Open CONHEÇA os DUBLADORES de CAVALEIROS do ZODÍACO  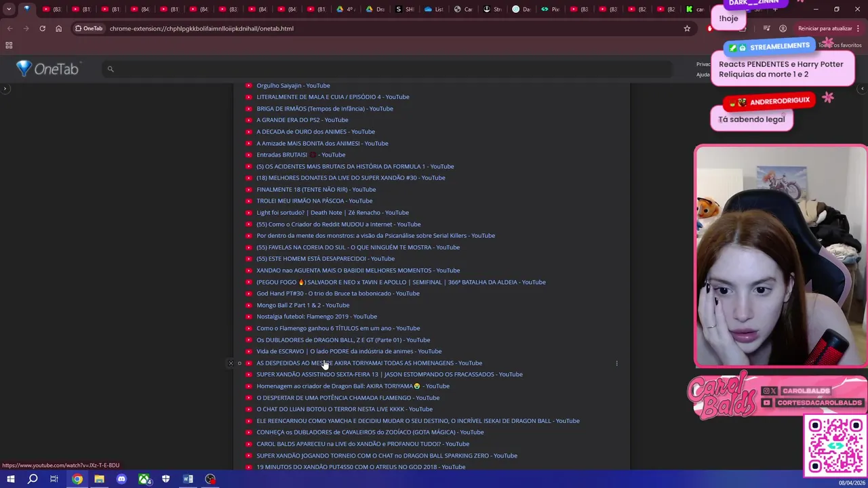(x=370, y=432)
